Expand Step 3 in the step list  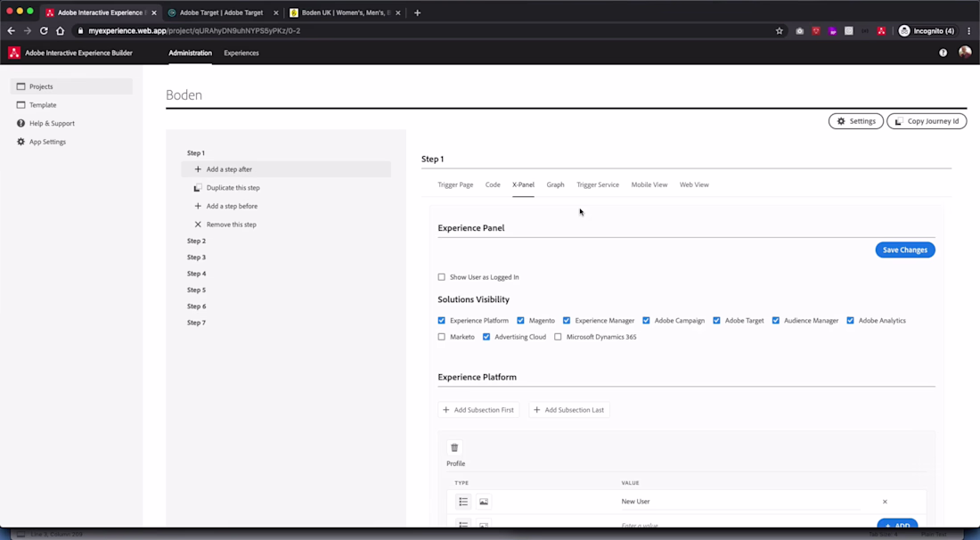click(x=196, y=258)
